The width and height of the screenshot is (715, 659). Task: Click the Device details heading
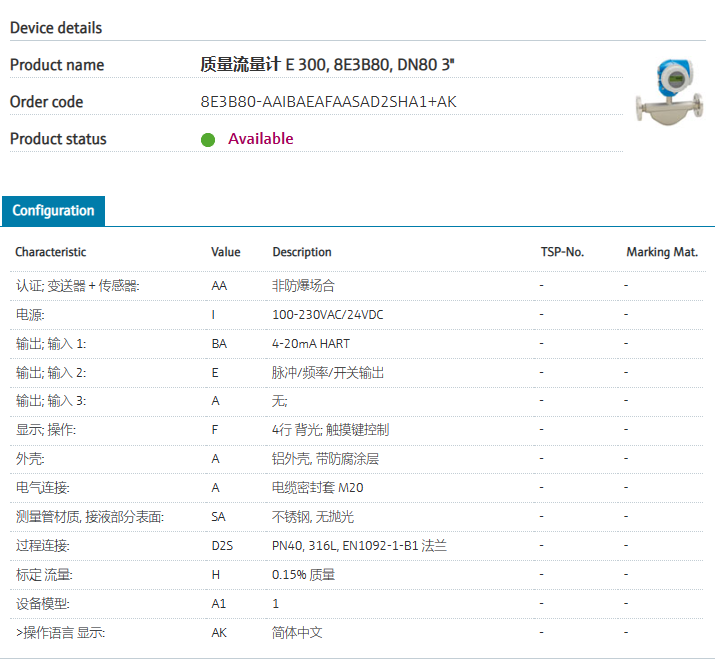click(56, 28)
